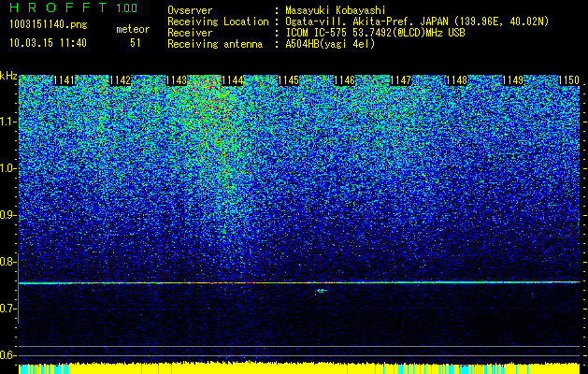Click the 1146 time marker
588x374 pixels.
tap(344, 80)
